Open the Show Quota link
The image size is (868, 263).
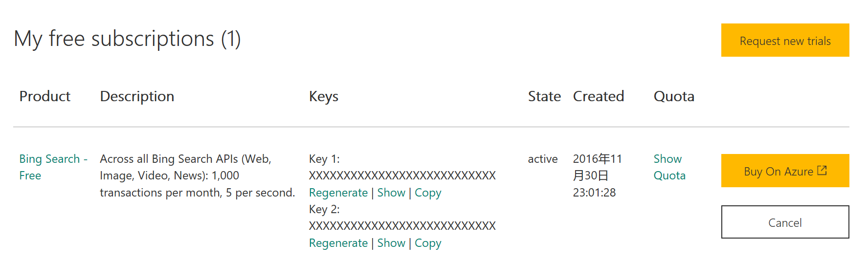click(669, 167)
